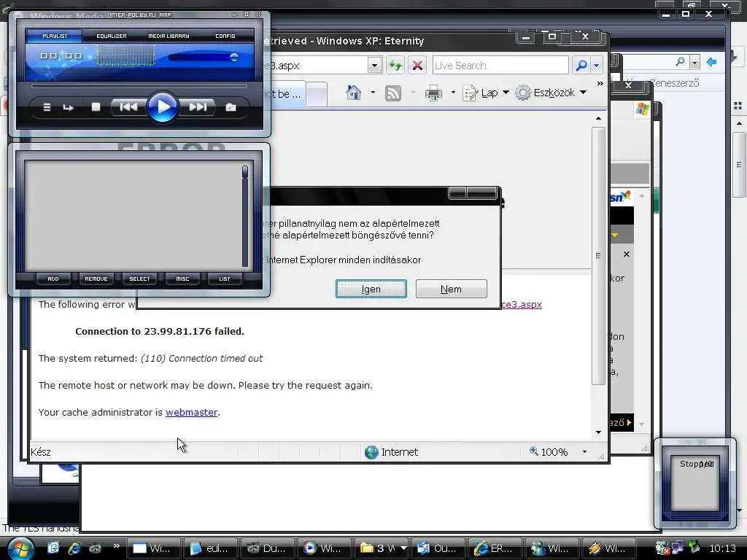This screenshot has width=747, height=560.
Task: Click Nem in the default browser dialog
Action: (451, 289)
